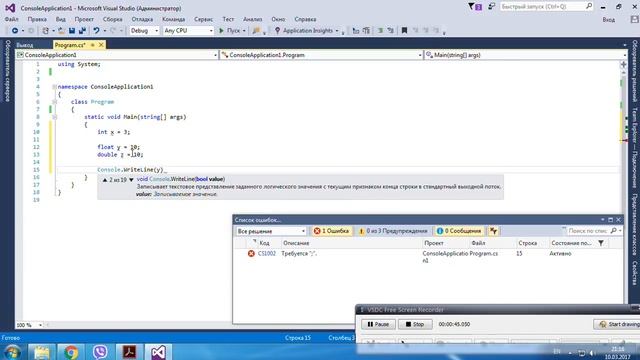Toggle the 1 Ошибка errors filter

pos(331,231)
